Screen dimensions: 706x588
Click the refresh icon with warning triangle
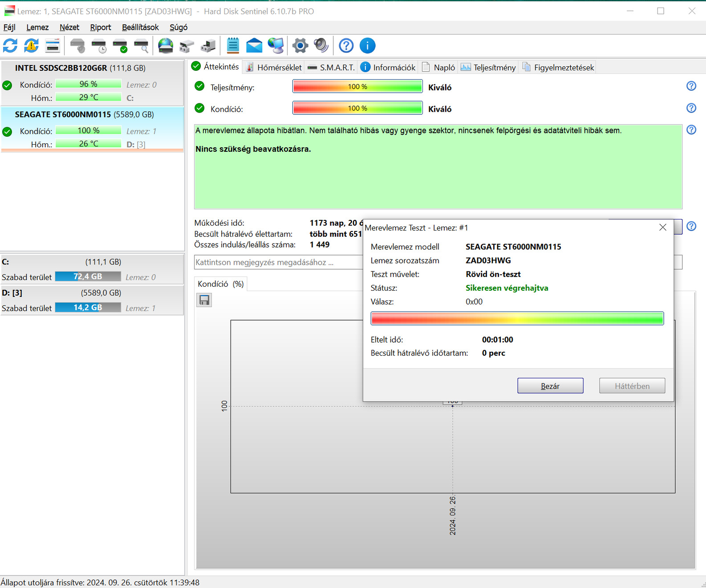click(x=31, y=45)
